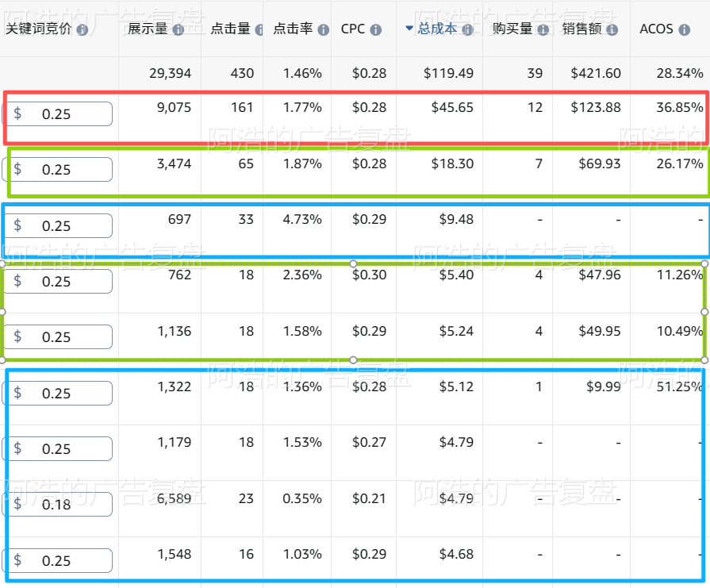Select sales value $9.99
Viewport: 710px width, 588px height.
point(604,387)
